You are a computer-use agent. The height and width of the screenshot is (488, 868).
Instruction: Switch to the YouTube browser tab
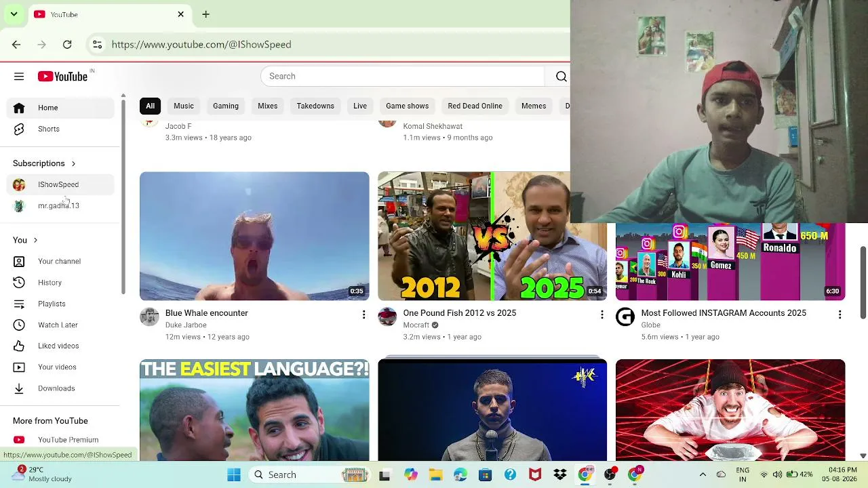[108, 14]
